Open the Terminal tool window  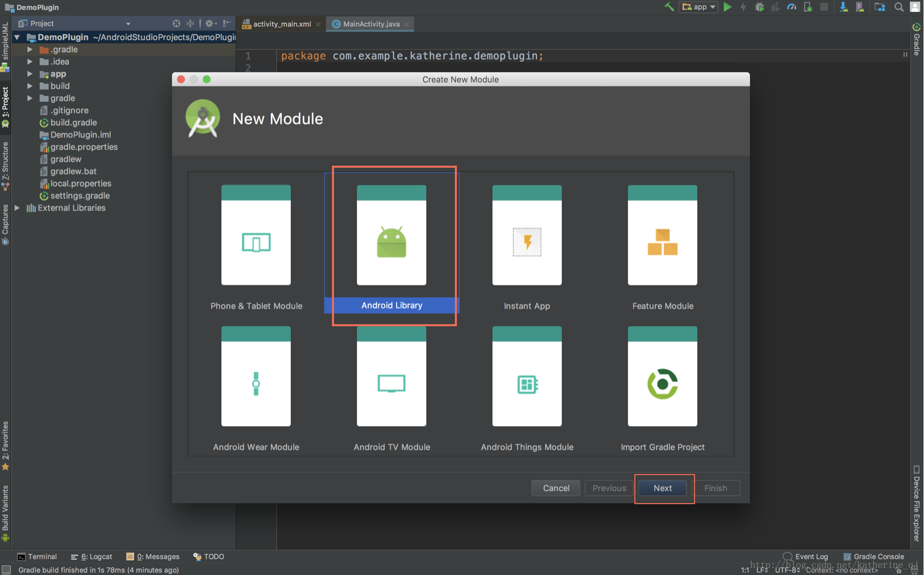(37, 557)
